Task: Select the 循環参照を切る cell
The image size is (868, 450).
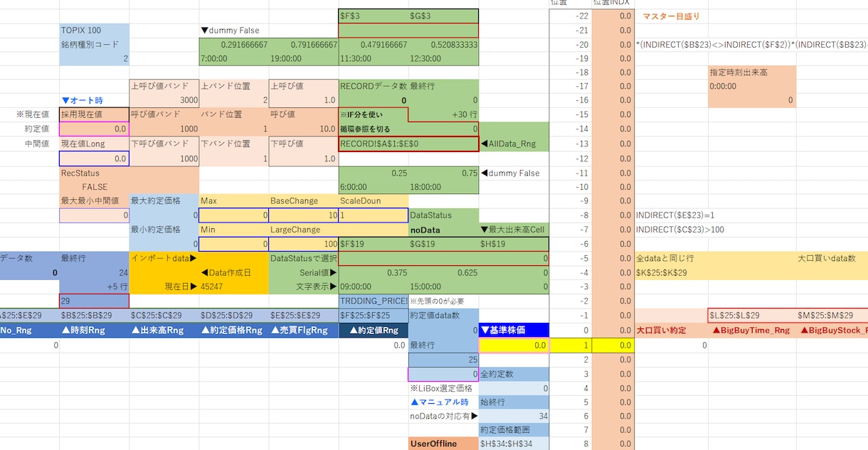Action: click(x=373, y=129)
